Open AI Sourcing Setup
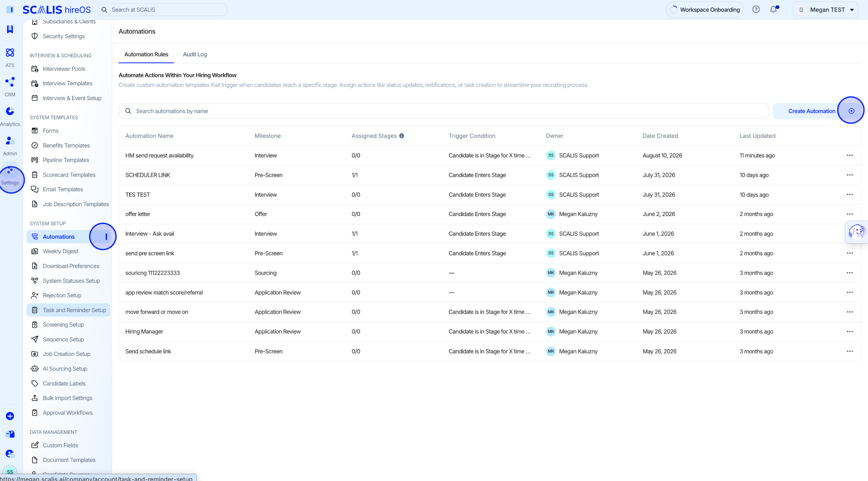The width and height of the screenshot is (868, 481). point(65,369)
